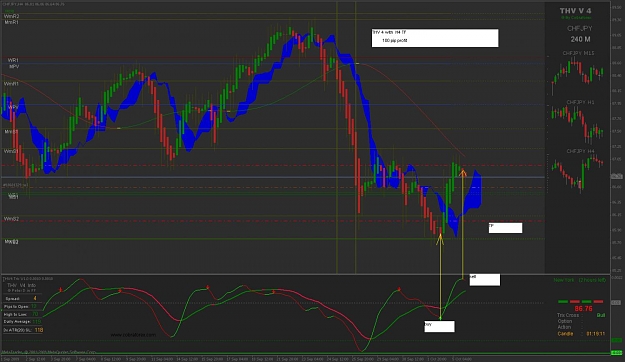Select the WR1 resistance level label
This screenshot has height=362, width=625.
(13, 60)
